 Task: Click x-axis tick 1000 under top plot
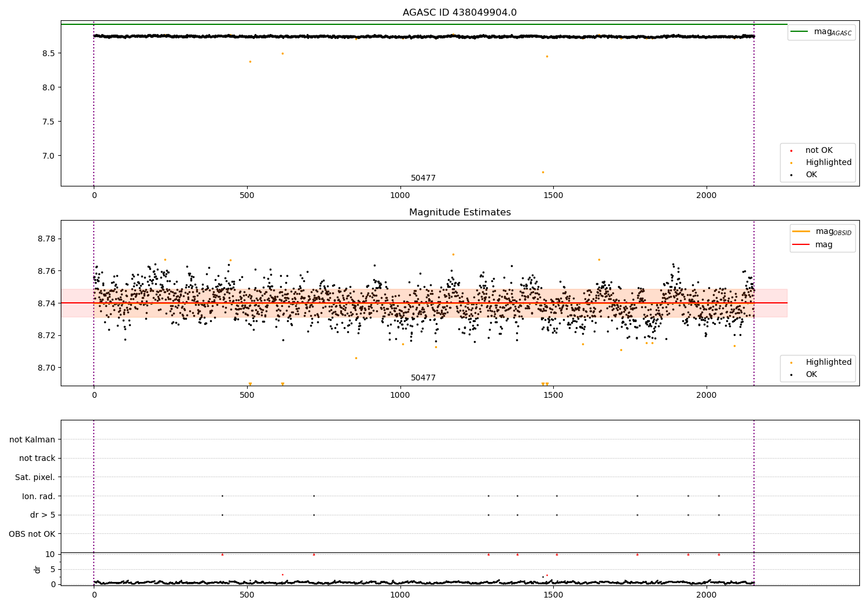point(400,196)
